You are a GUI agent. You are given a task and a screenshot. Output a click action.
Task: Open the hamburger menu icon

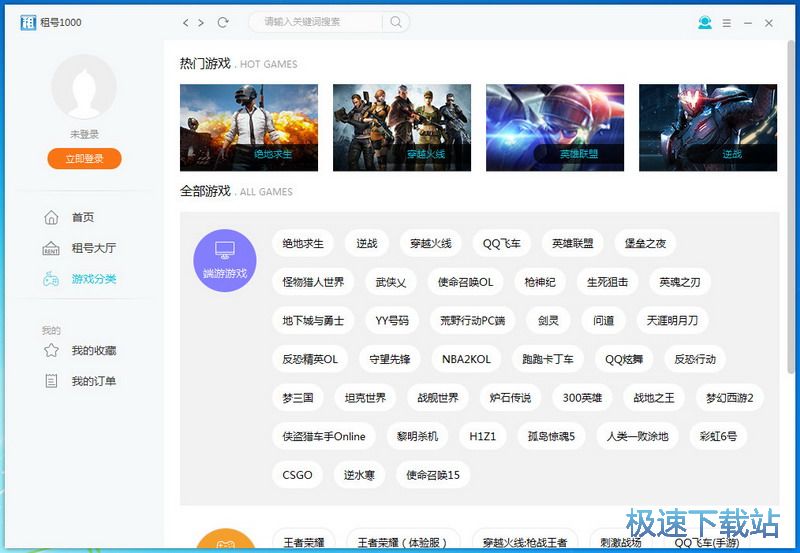coord(727,22)
